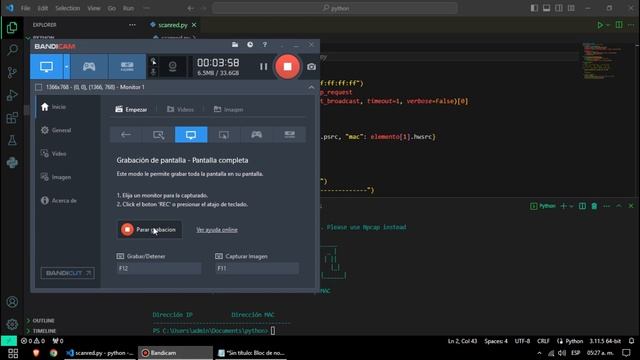Open Imagen settings in Bandicam sidebar

click(56, 177)
